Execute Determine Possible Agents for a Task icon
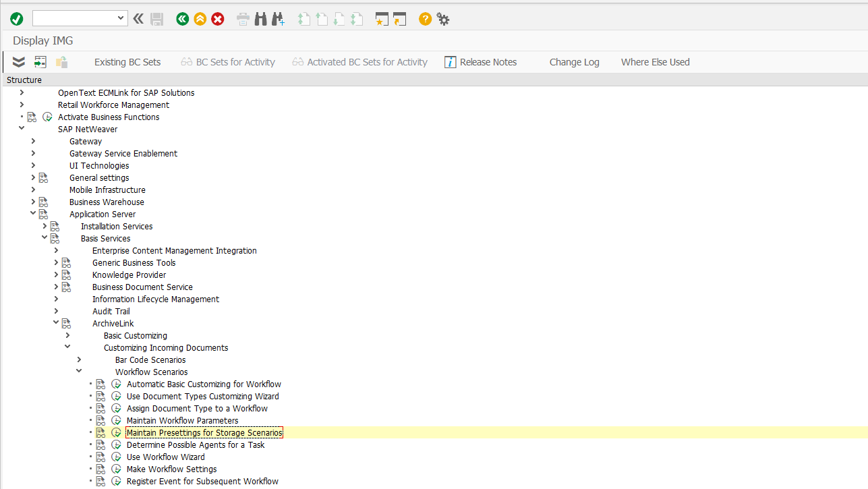 point(116,445)
